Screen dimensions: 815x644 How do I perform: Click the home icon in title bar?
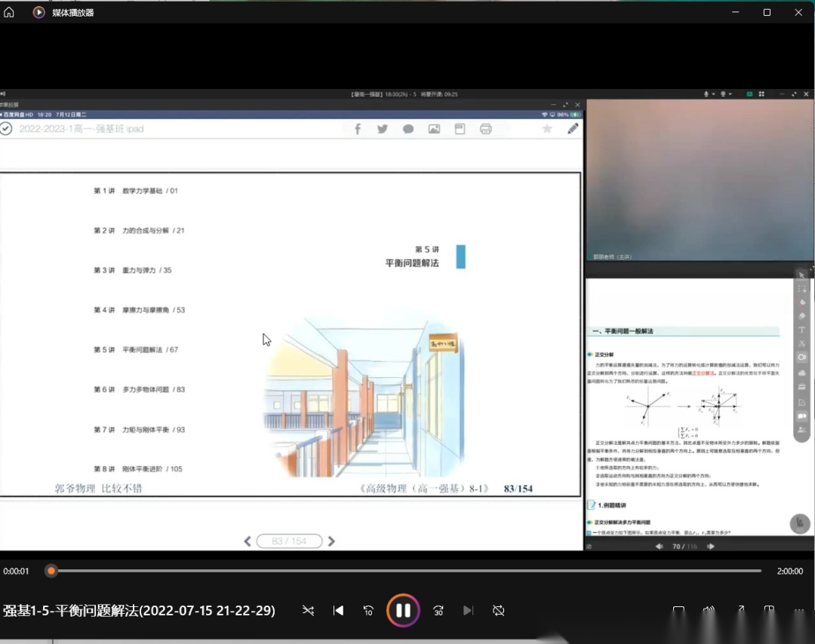pyautogui.click(x=9, y=13)
